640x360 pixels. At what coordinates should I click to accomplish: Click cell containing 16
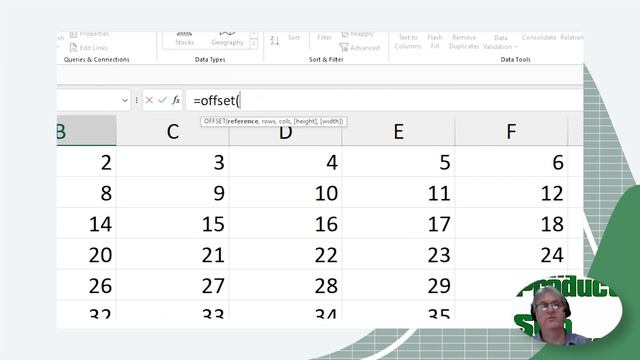[285, 223]
